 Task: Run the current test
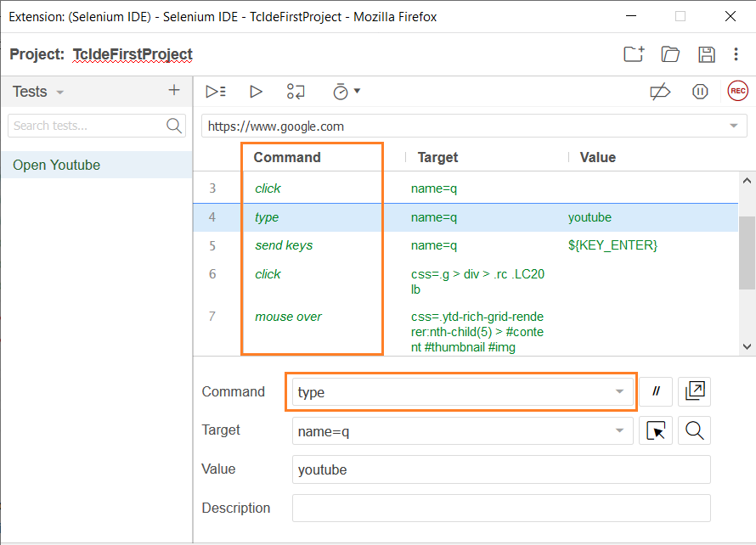tap(256, 91)
